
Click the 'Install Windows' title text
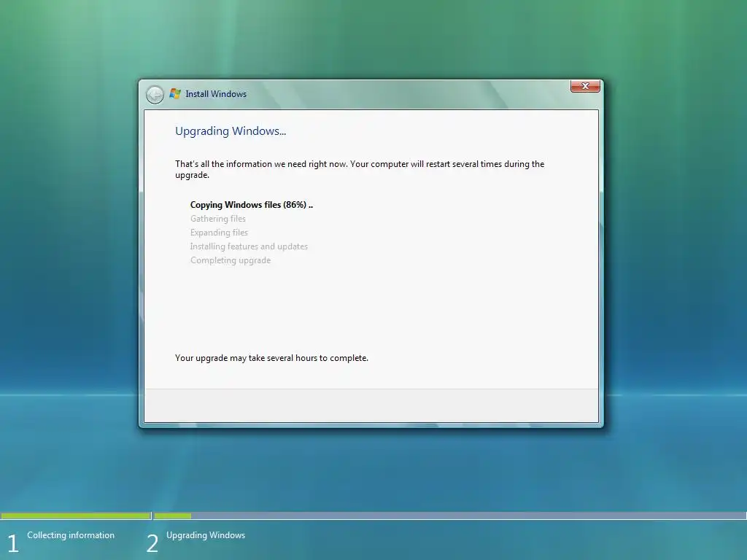pos(216,94)
